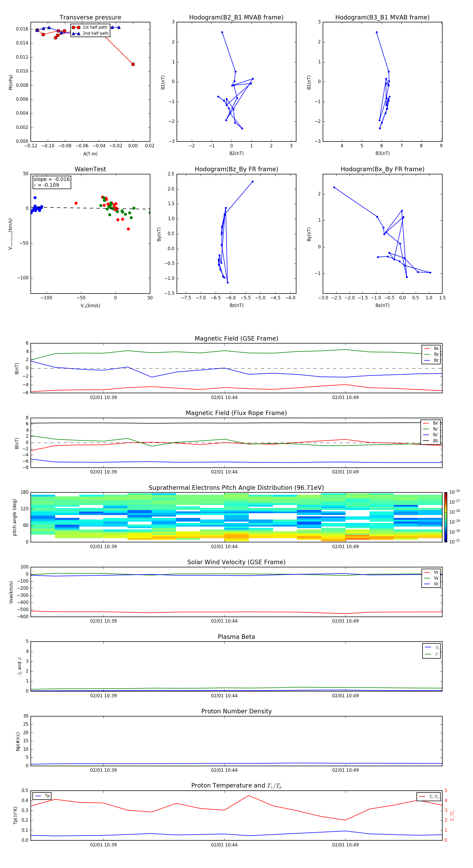Select the "r = -0.109" annotation
Viewport: 473px width, 868px height.
click(x=47, y=185)
